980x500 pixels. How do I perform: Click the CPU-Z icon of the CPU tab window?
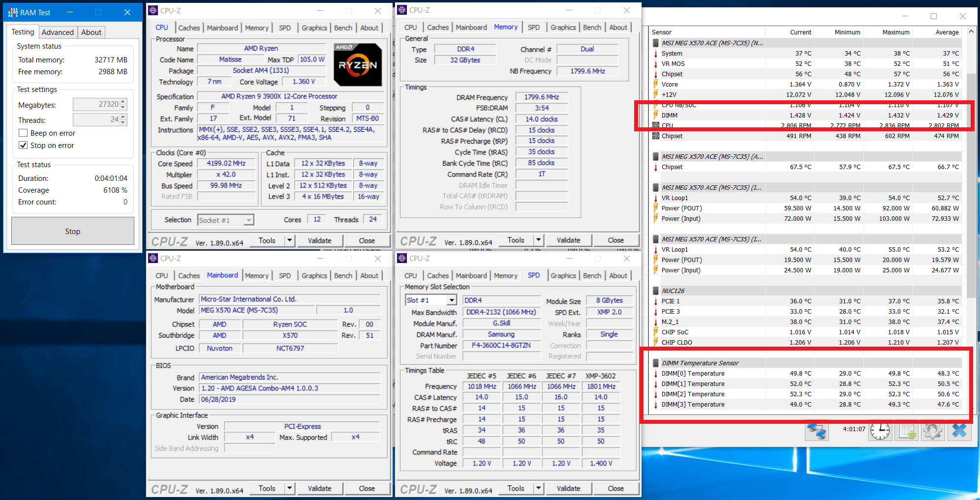153,10
